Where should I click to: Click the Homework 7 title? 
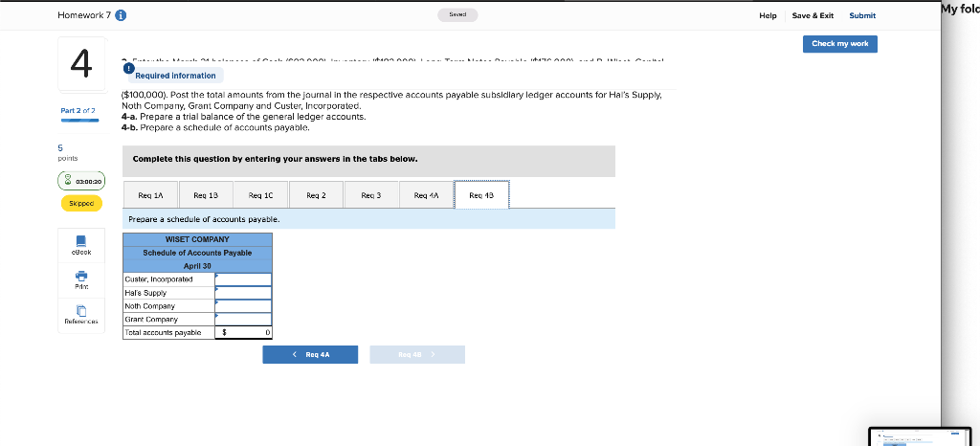(x=84, y=15)
